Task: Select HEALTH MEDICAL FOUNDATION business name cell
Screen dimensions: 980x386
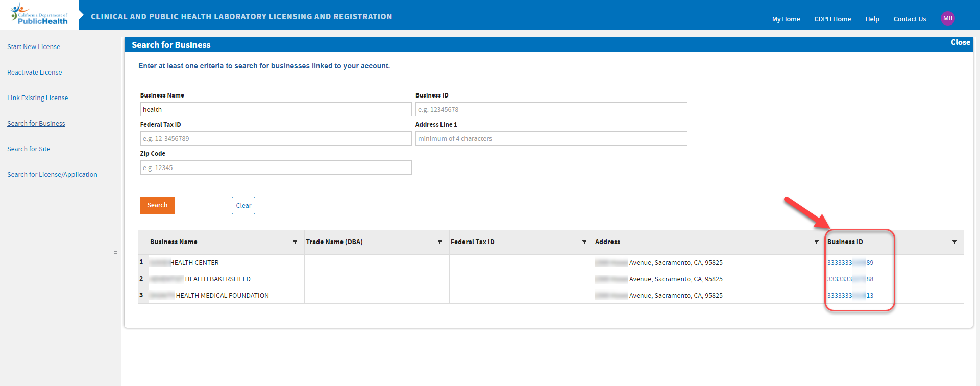Action: (x=226, y=296)
